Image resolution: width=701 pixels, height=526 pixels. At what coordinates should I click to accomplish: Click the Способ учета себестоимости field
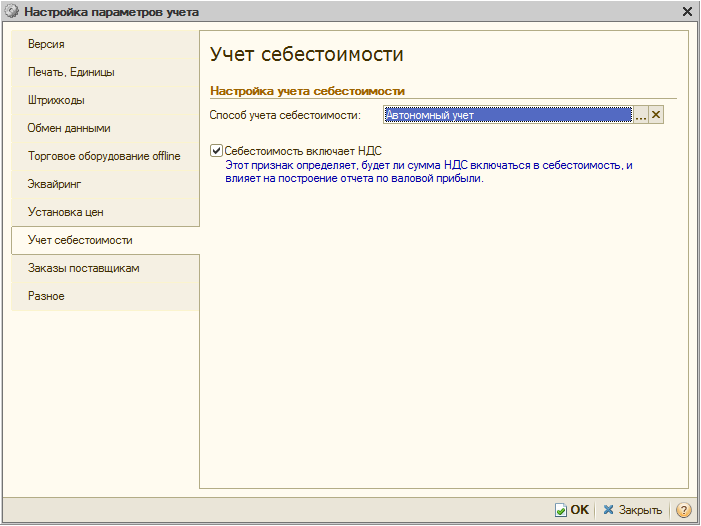point(508,115)
